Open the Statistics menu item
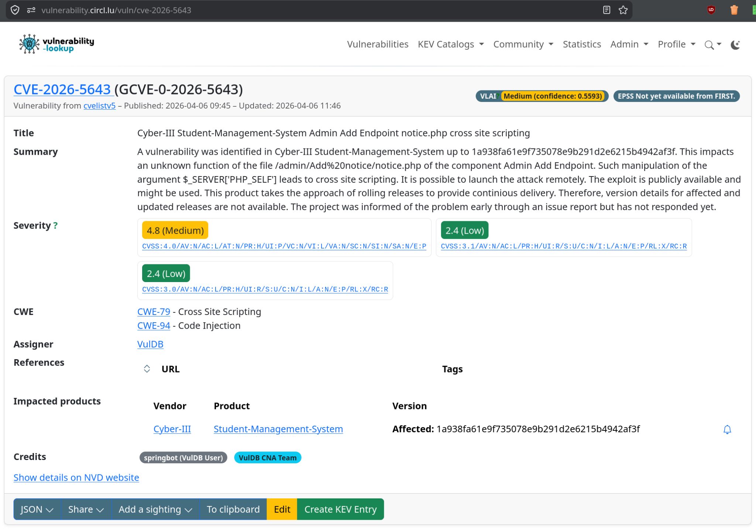This screenshot has width=756, height=532. pyautogui.click(x=582, y=44)
